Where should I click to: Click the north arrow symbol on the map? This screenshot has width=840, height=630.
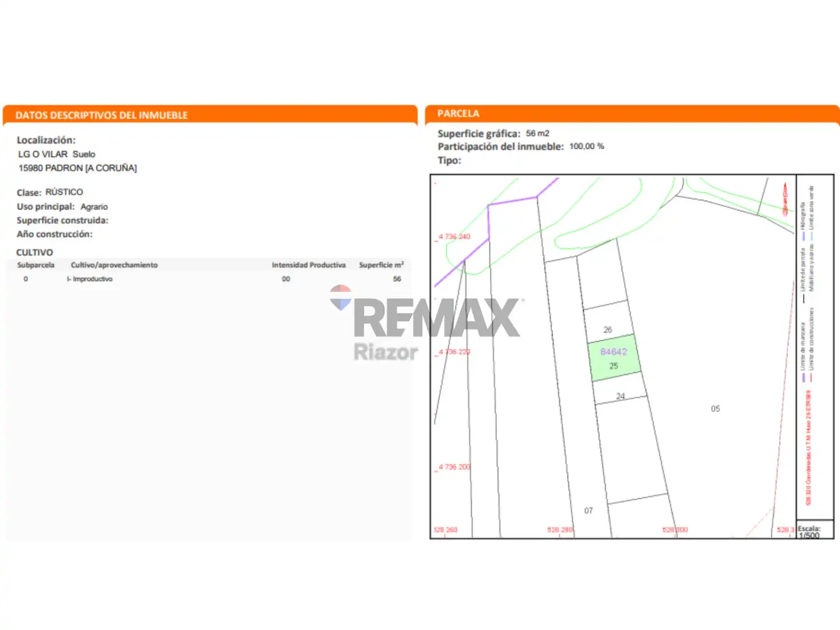(785, 199)
